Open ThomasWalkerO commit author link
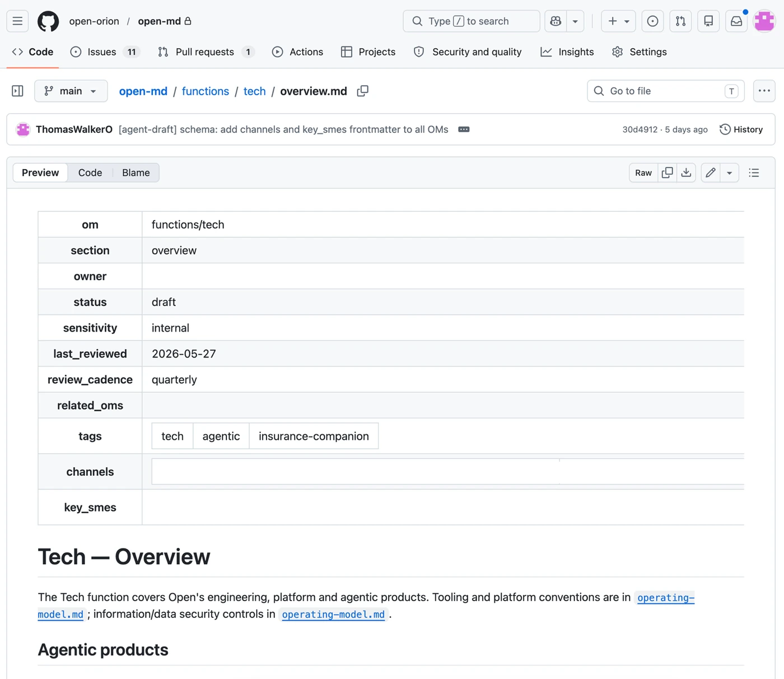 (x=74, y=129)
